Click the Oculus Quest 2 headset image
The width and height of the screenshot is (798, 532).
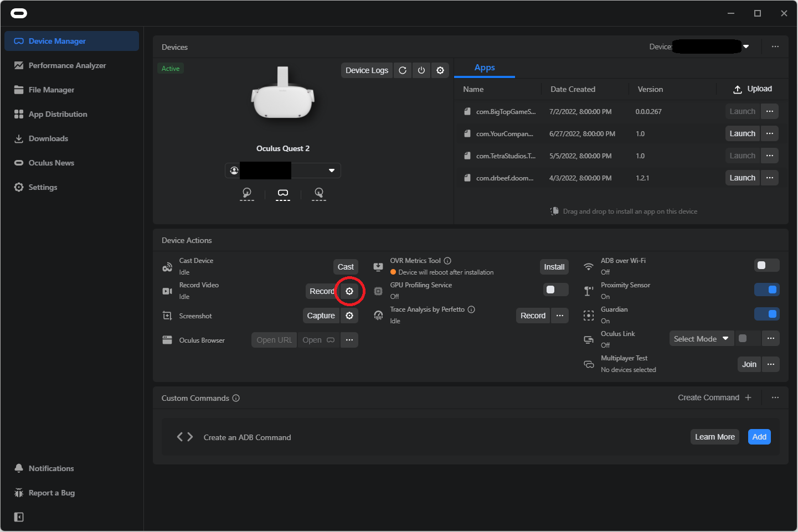(x=283, y=94)
